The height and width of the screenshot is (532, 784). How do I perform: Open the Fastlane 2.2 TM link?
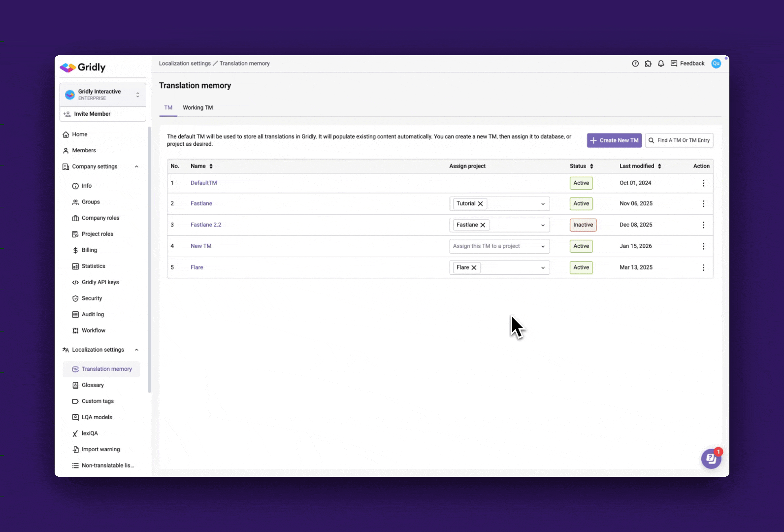pos(206,225)
